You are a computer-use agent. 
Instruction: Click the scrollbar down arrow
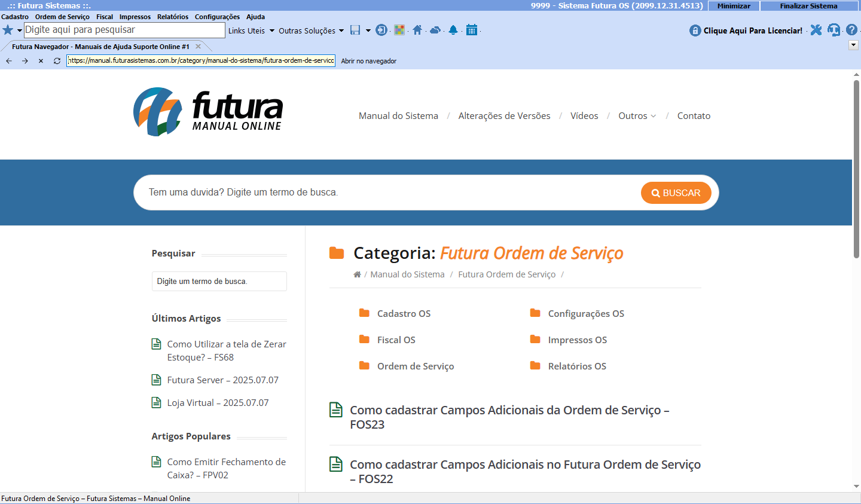coord(856,487)
